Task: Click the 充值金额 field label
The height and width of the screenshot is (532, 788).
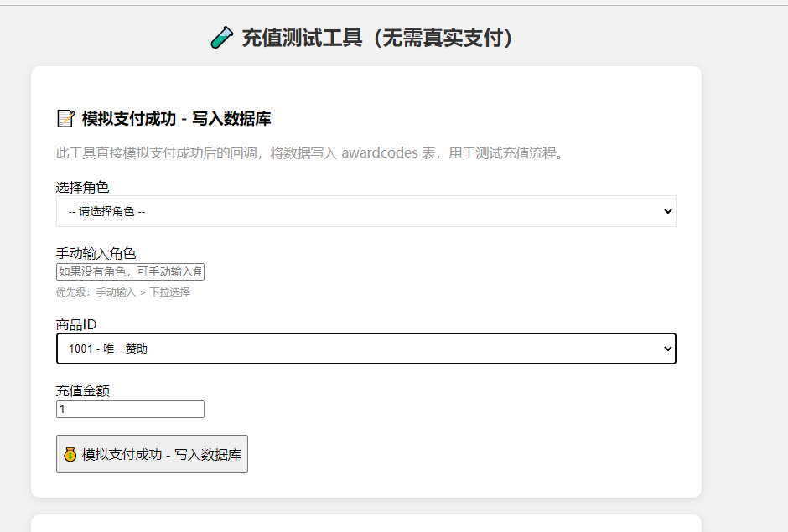Action: (82, 391)
